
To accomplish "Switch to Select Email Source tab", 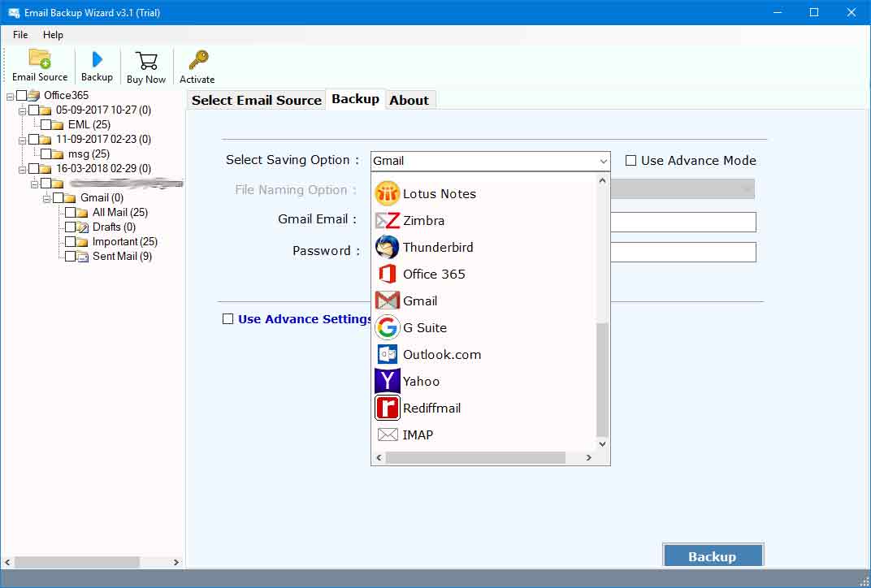I will click(x=256, y=101).
